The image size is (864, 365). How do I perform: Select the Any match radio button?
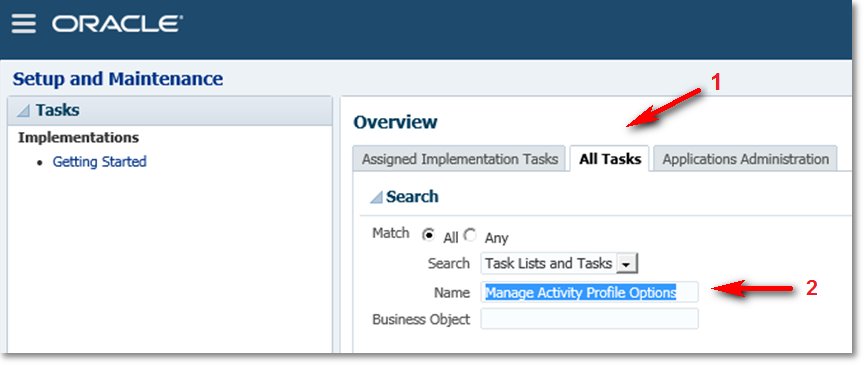click(469, 235)
